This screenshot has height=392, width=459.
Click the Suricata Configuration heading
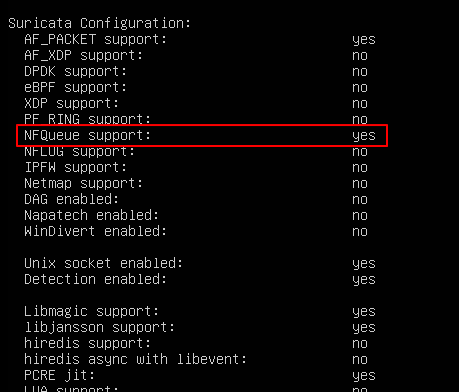point(99,24)
